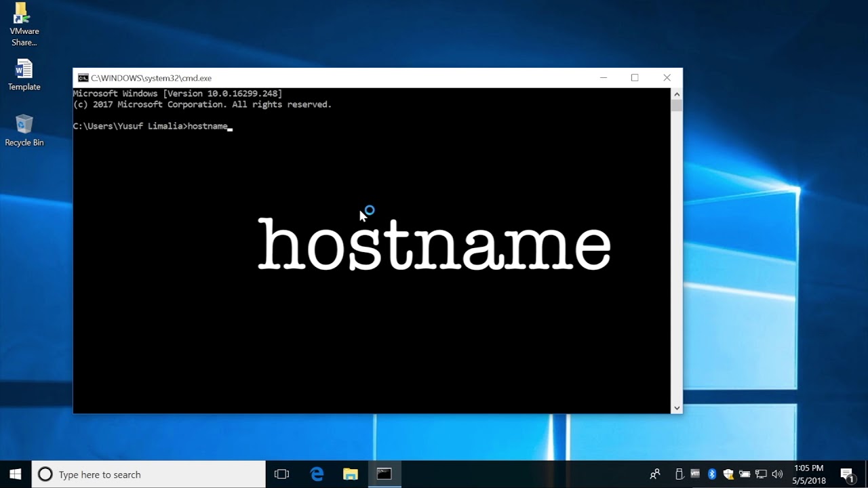Check Windows Defender security status in tray
This screenshot has width=868, height=488.
click(x=729, y=472)
